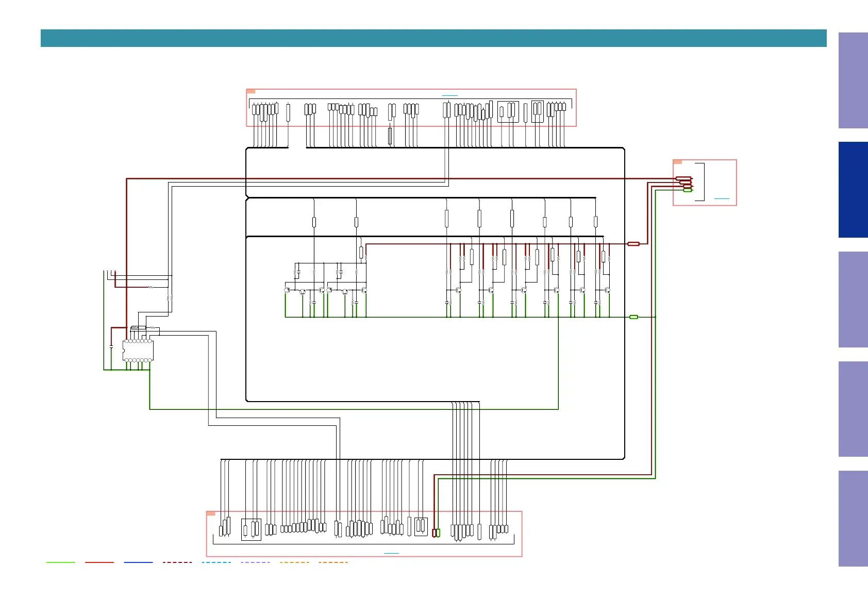Viewport: 868px width, 614px height.
Task: Click the solid green line legend swatch
Action: click(61, 562)
